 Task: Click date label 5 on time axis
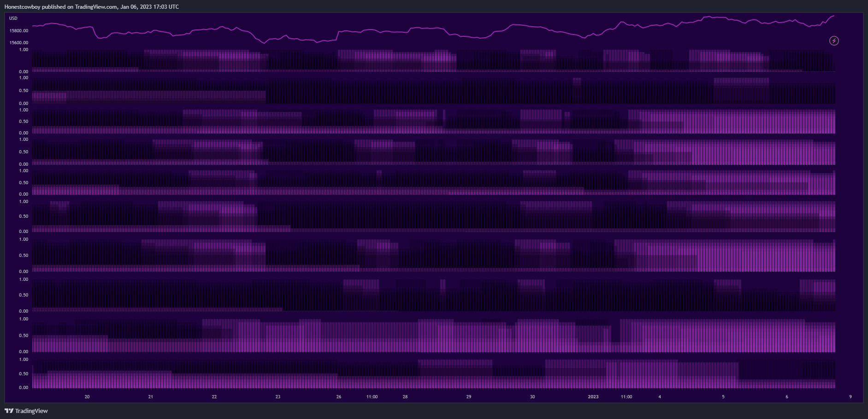tap(723, 396)
